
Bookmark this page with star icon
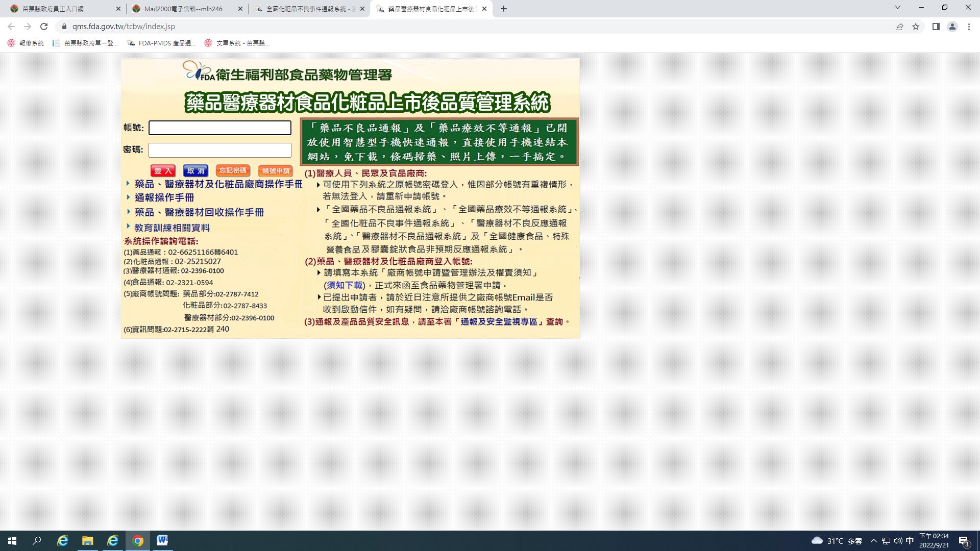coord(916,27)
